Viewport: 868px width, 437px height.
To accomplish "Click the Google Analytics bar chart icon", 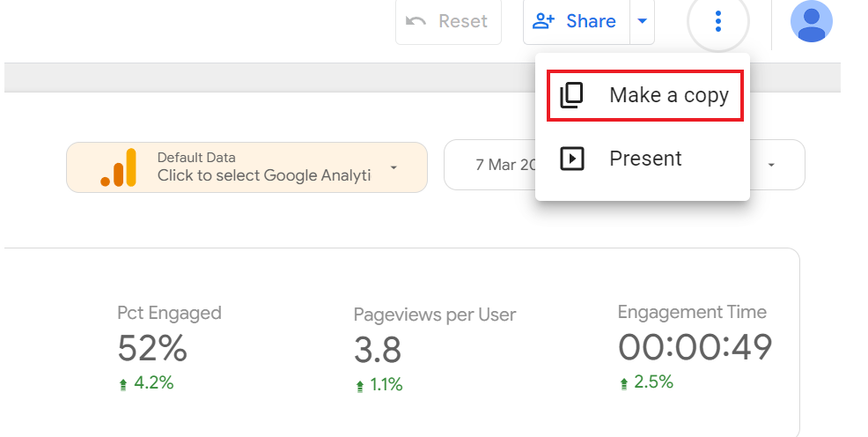I will tap(119, 167).
